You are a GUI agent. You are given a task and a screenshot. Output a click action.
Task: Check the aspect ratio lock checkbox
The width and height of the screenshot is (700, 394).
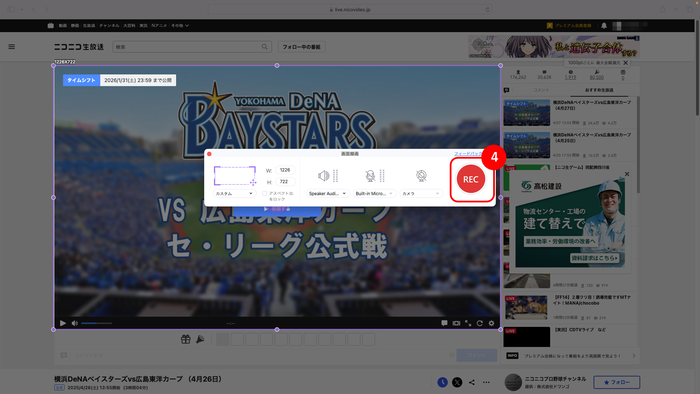pyautogui.click(x=264, y=193)
